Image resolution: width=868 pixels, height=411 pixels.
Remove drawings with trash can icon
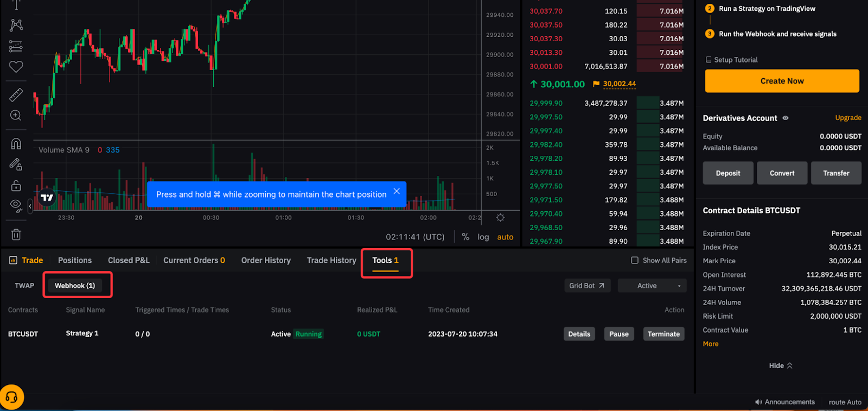coord(16,235)
